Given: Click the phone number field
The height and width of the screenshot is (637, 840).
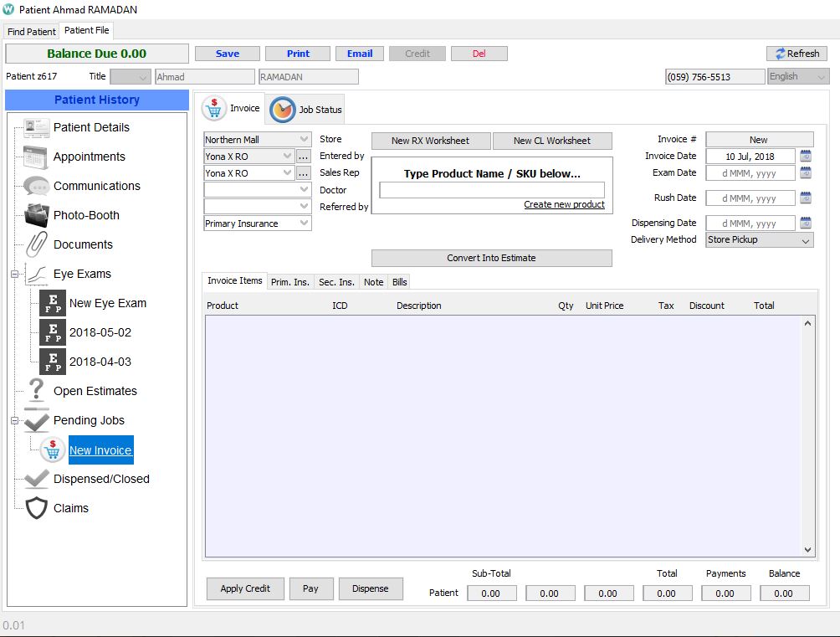Looking at the screenshot, I should pyautogui.click(x=715, y=77).
